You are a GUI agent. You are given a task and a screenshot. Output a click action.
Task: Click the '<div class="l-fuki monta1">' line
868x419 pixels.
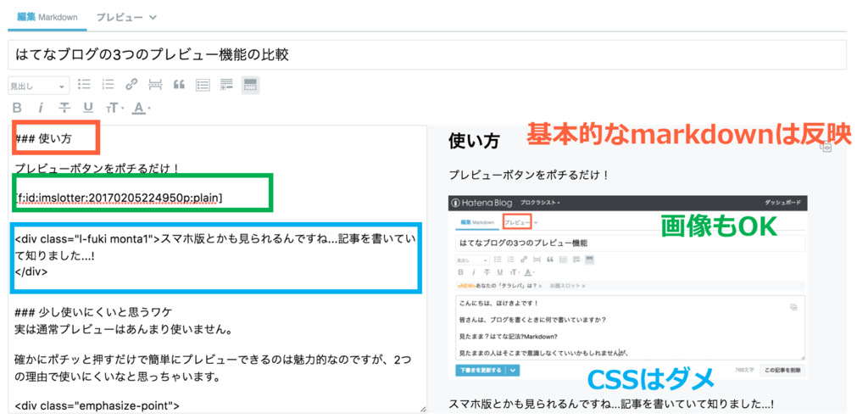click(x=215, y=239)
